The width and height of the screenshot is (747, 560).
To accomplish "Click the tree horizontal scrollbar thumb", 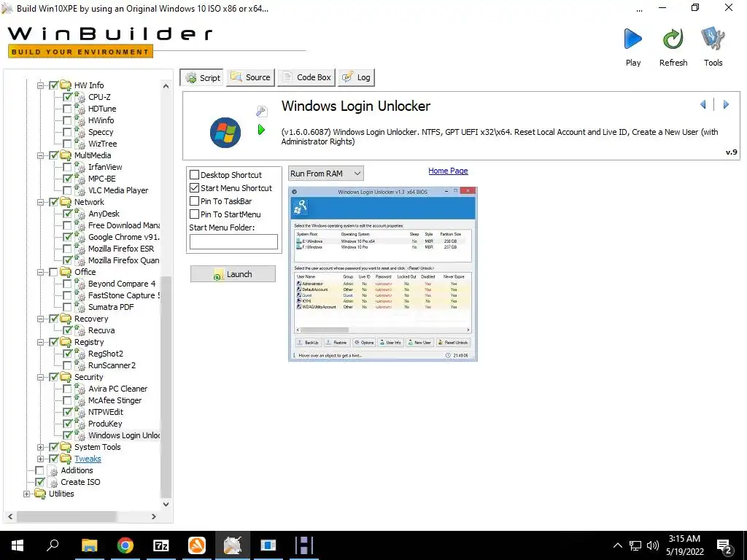I will (66, 516).
